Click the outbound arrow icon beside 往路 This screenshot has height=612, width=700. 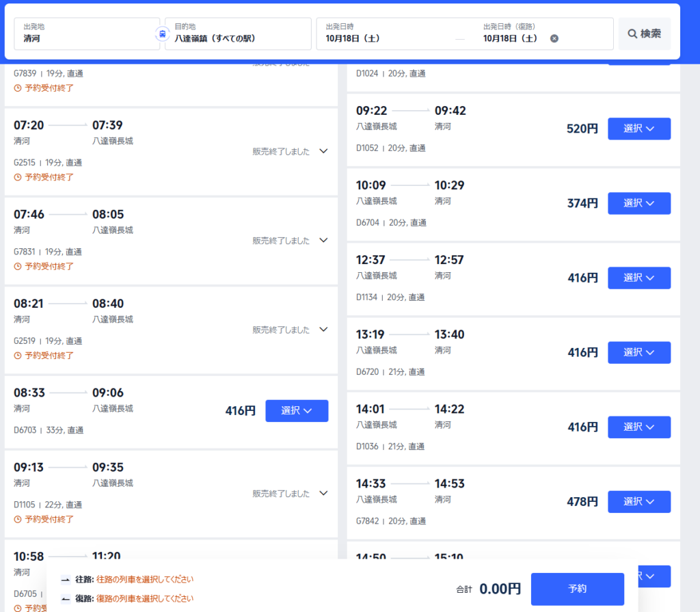pyautogui.click(x=66, y=580)
